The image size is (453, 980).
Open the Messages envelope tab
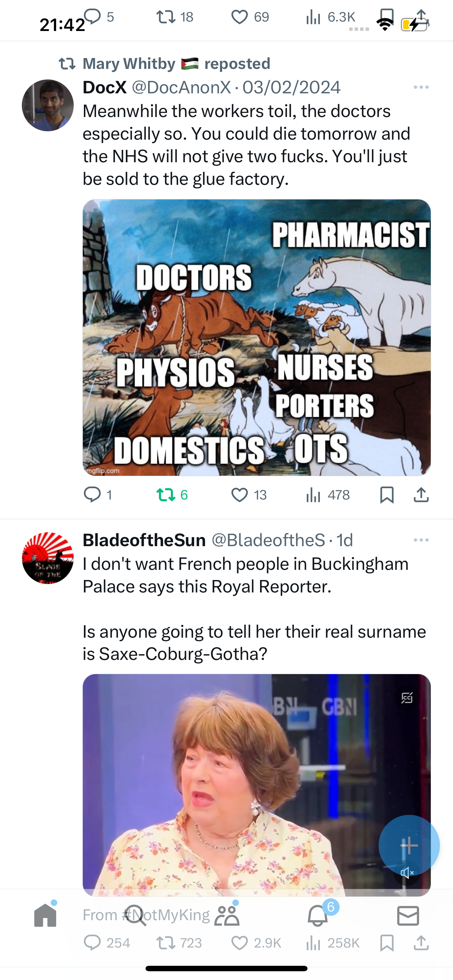(x=408, y=915)
